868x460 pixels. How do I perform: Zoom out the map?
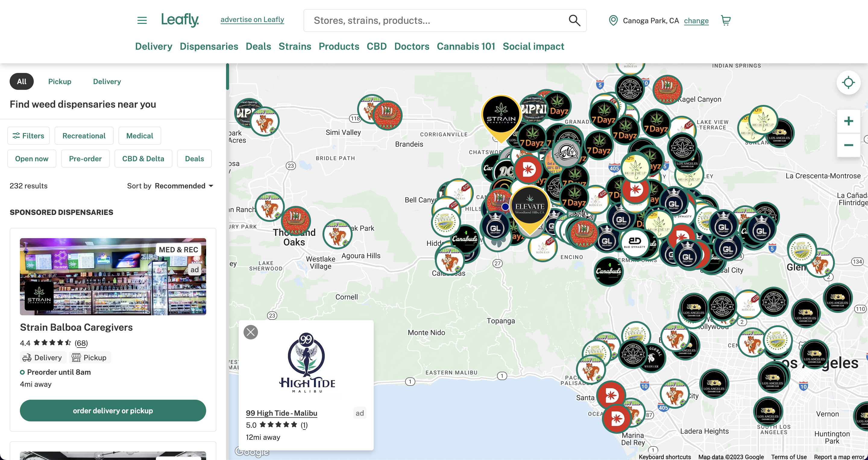point(848,145)
